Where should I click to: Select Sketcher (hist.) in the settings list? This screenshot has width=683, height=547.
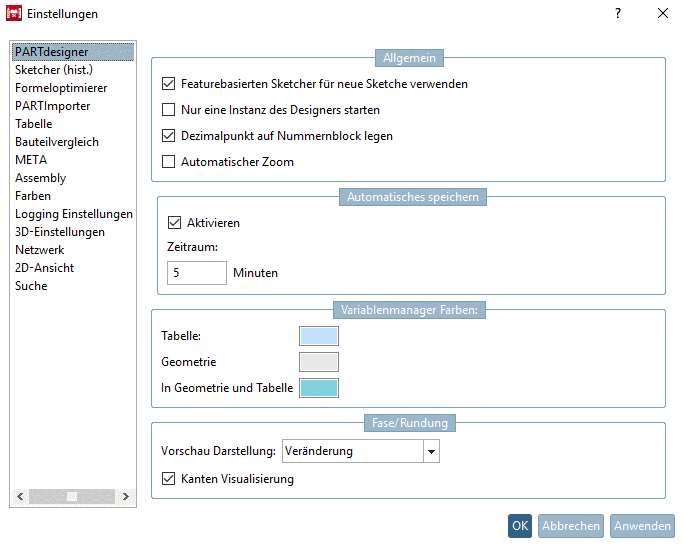(x=51, y=70)
